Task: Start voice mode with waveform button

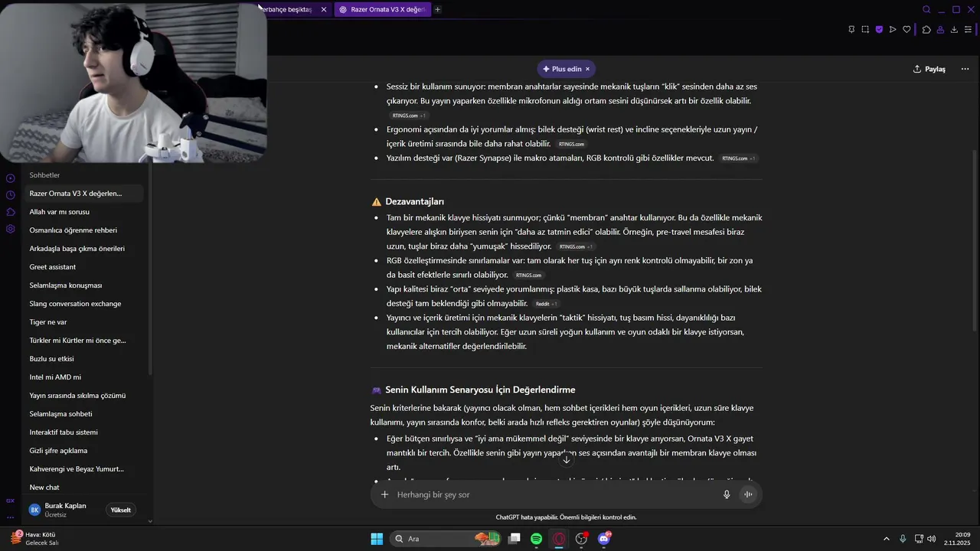Action: coord(748,494)
